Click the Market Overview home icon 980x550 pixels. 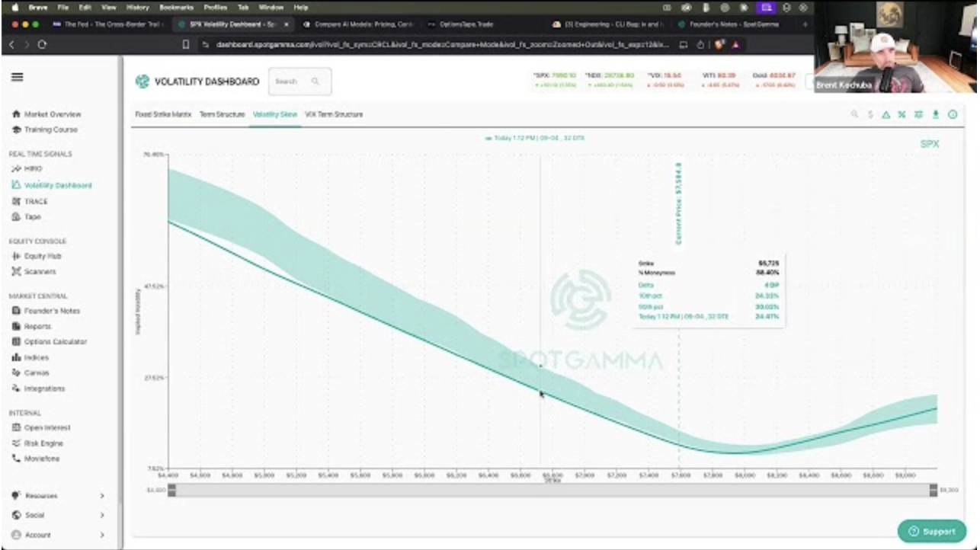16,114
